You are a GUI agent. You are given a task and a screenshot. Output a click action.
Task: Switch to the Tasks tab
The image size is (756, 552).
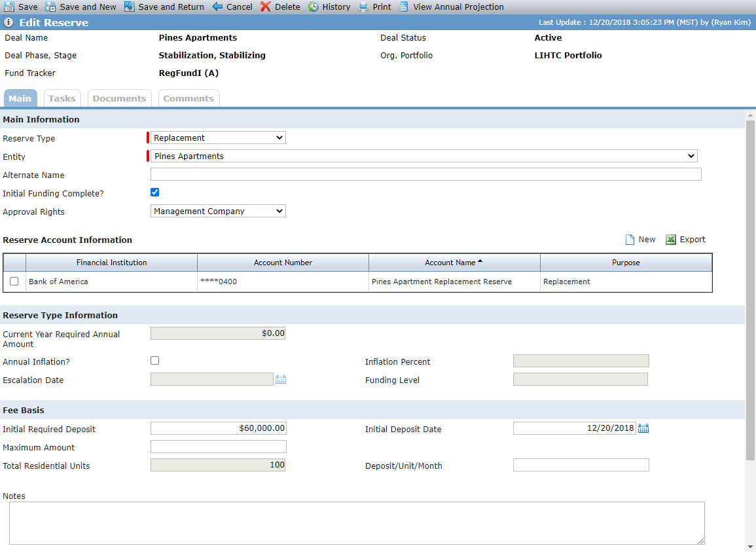62,98
